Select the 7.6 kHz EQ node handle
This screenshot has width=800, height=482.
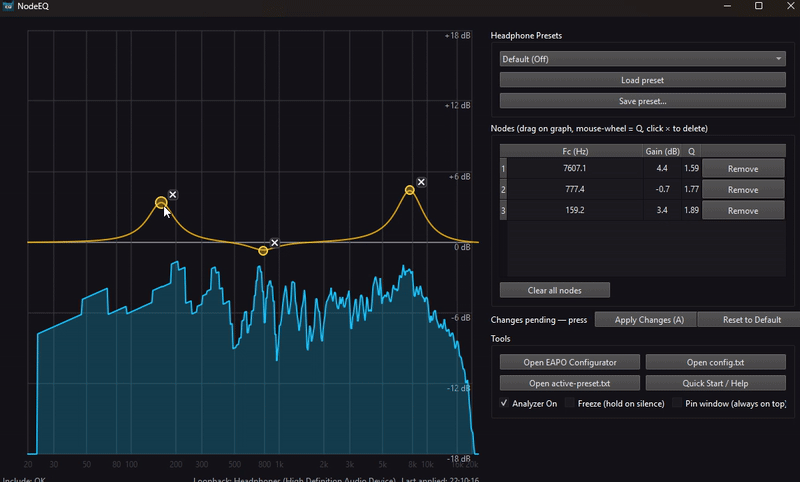(x=410, y=190)
